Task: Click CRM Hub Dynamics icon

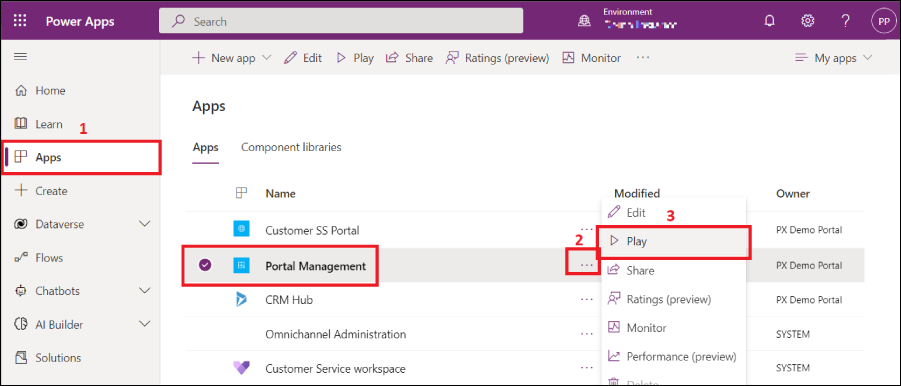Action: (x=241, y=300)
